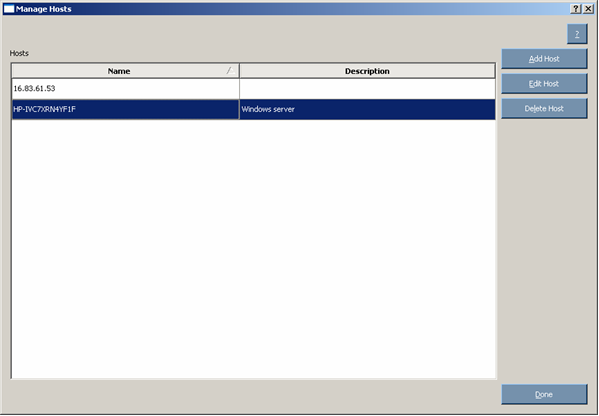Select the empty description cell of 16.83.61.53
599x416 pixels.
(367, 89)
